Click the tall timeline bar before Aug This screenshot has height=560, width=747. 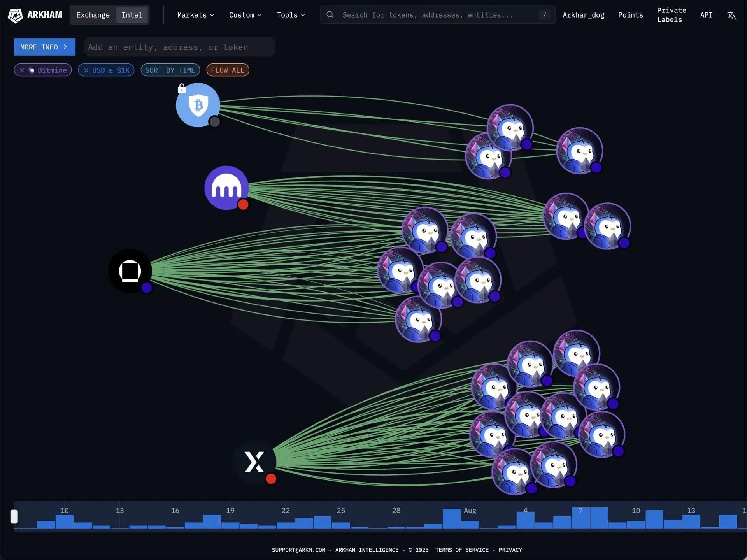[451, 519]
